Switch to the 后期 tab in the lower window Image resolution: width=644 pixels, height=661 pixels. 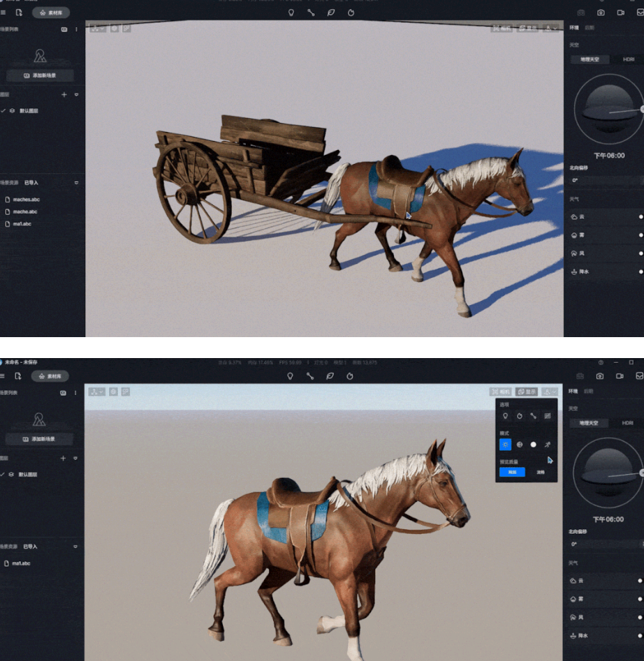point(590,392)
